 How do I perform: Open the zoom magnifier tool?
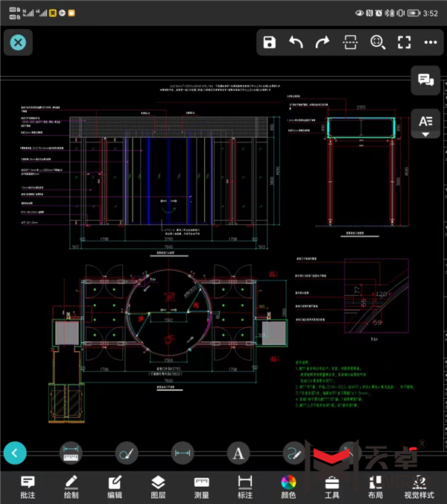[x=377, y=42]
